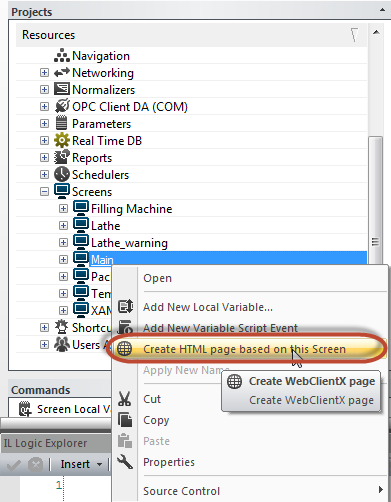Select the Filling Machine screen
The image size is (391, 502).
click(x=132, y=209)
